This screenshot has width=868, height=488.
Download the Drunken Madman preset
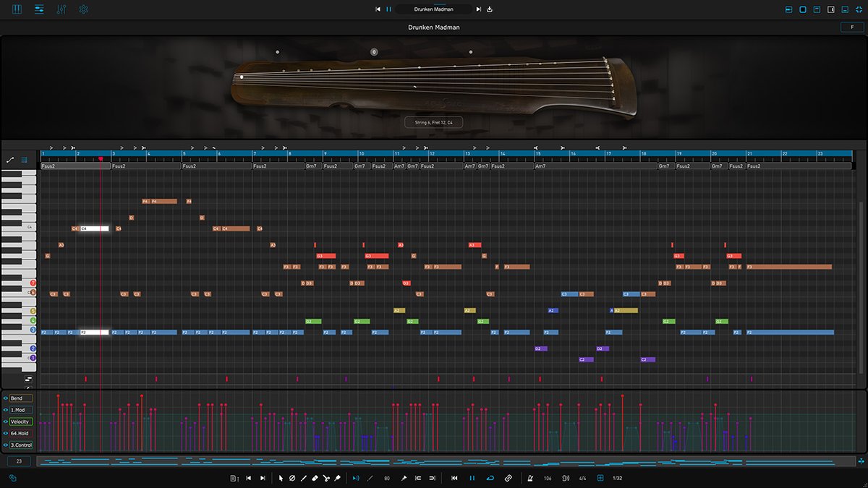(x=490, y=9)
